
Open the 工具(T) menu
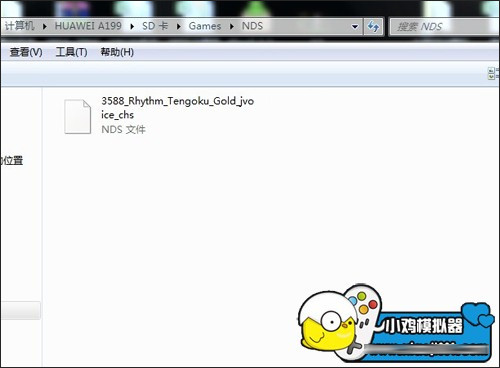[x=71, y=52]
